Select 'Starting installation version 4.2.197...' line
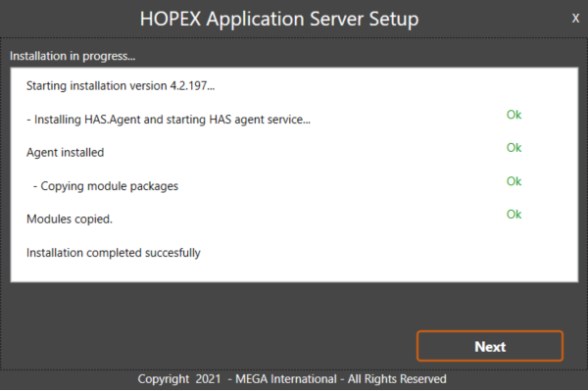The height and width of the screenshot is (391, 588). point(121,86)
